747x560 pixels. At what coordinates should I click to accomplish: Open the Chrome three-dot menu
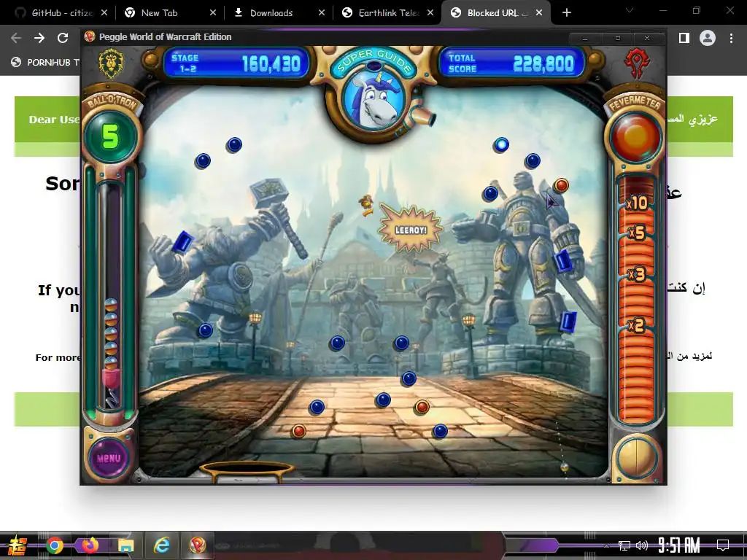731,38
